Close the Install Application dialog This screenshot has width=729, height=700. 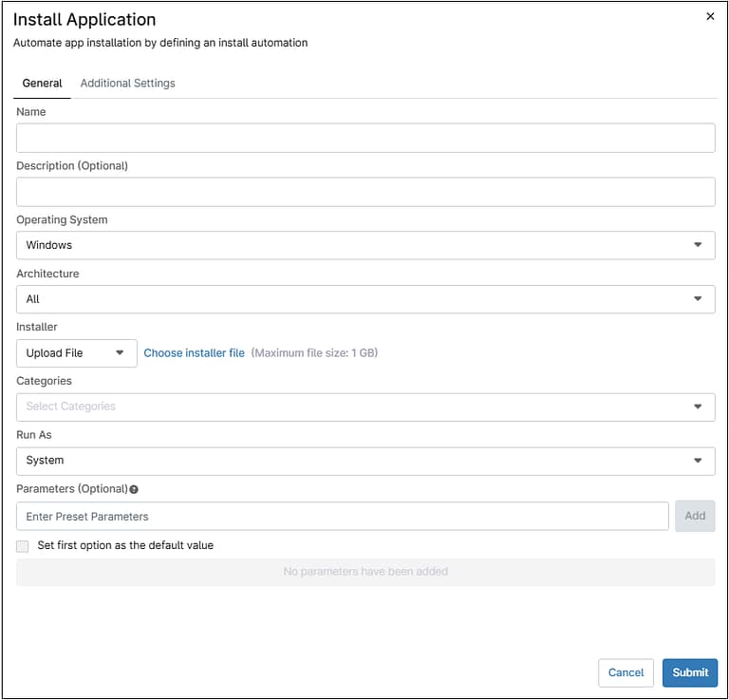(x=710, y=16)
